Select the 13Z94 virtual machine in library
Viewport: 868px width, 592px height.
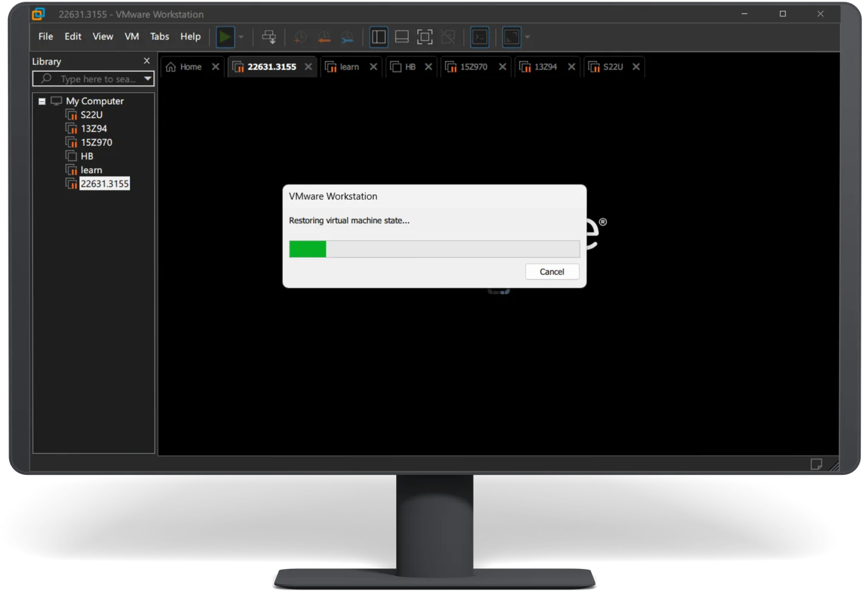(x=94, y=129)
